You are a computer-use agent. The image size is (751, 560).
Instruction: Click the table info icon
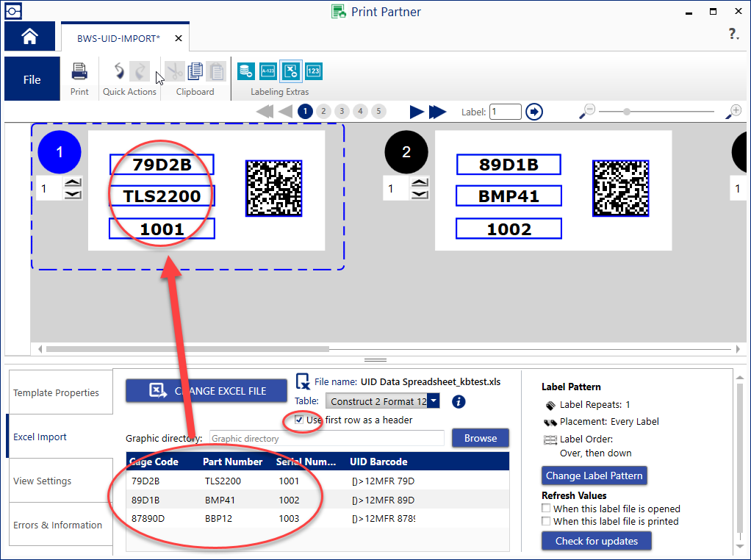(459, 401)
